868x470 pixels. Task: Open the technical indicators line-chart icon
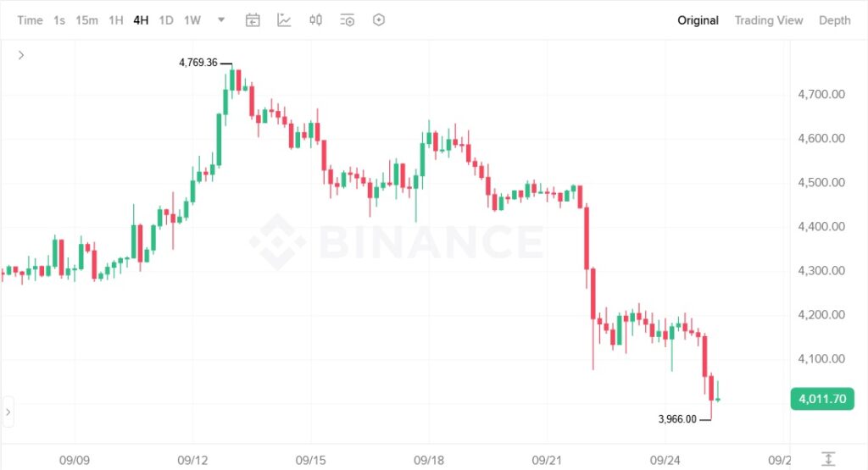(284, 20)
